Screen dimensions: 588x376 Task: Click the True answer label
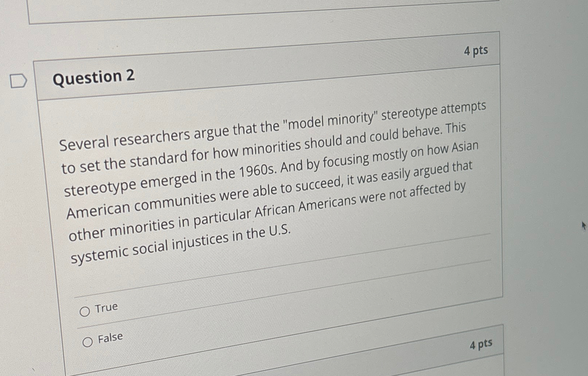pyautogui.click(x=106, y=307)
